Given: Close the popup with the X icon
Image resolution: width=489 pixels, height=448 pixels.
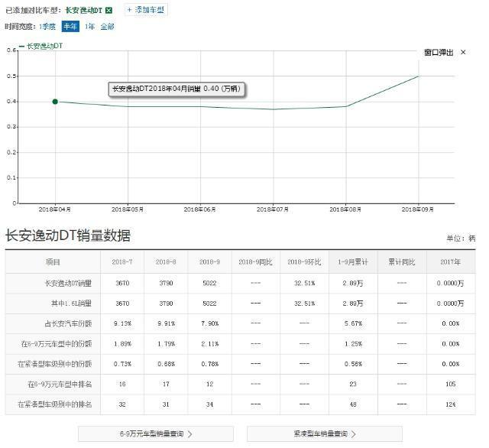Looking at the screenshot, I should point(463,52).
